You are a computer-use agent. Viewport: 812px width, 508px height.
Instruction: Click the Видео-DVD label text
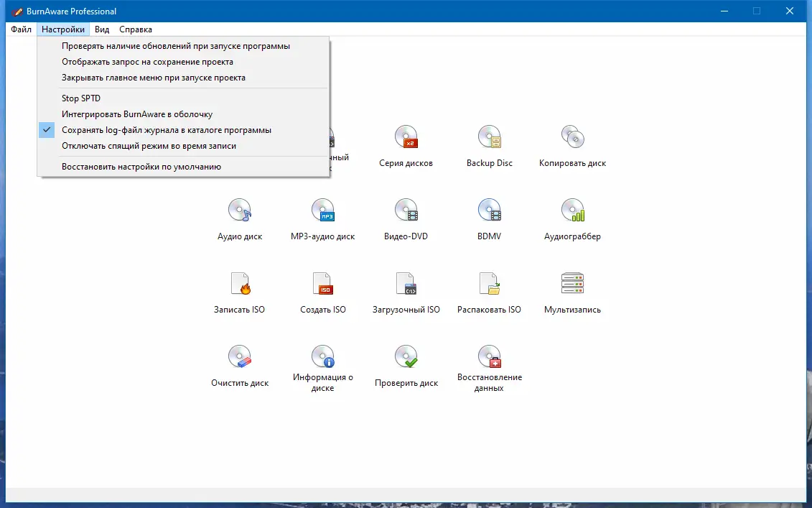pyautogui.click(x=406, y=236)
